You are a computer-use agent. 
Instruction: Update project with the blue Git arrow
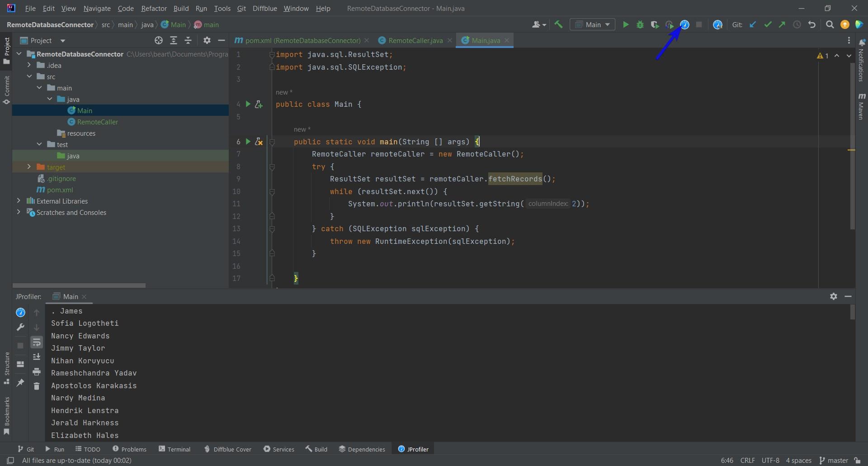[x=753, y=24]
